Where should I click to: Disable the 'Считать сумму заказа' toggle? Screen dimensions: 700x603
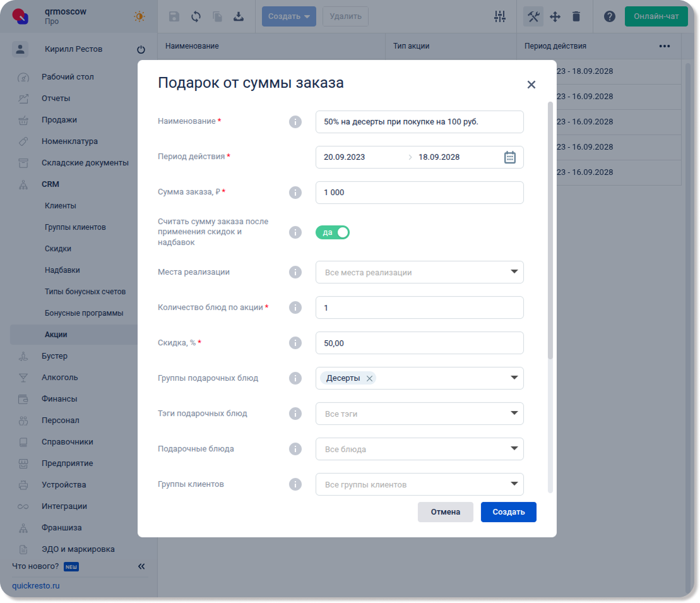coord(333,232)
